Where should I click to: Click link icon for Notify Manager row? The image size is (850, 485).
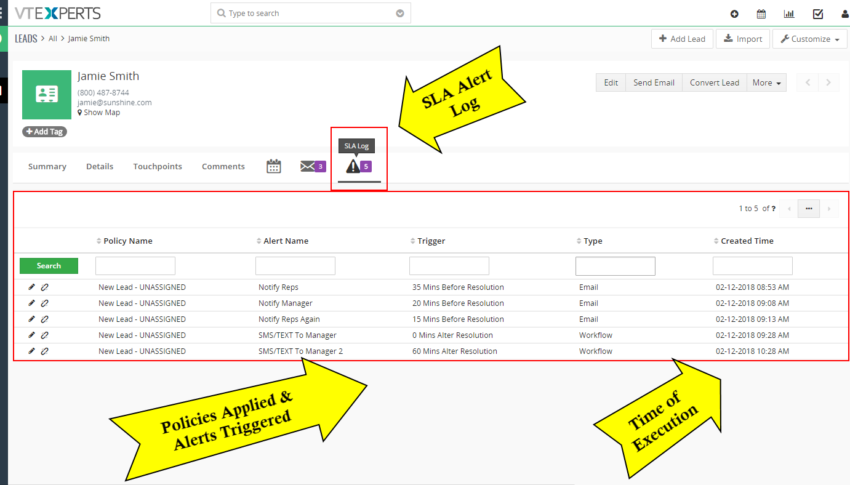click(x=45, y=303)
